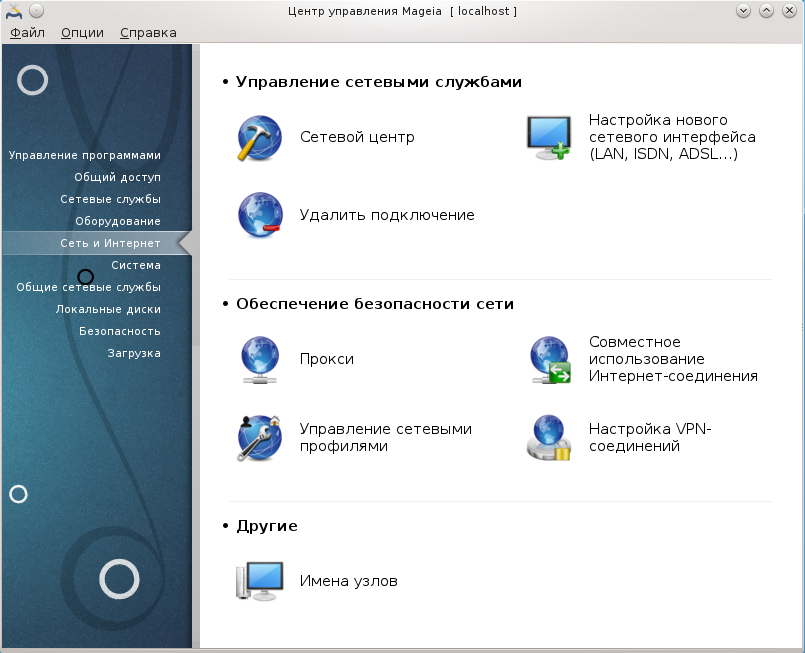The width and height of the screenshot is (805, 653).
Task: Select Сеть и Интернет sidebar category
Action: pos(97,243)
